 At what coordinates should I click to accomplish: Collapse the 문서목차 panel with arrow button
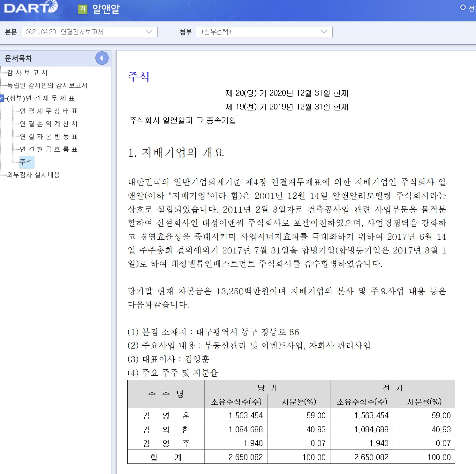(x=102, y=58)
